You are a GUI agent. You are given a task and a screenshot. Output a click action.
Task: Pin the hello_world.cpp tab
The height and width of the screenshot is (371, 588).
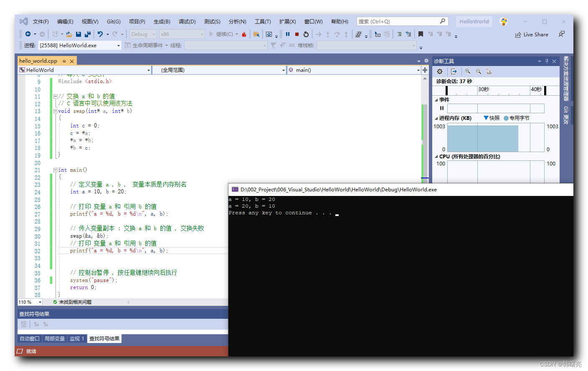[64, 61]
